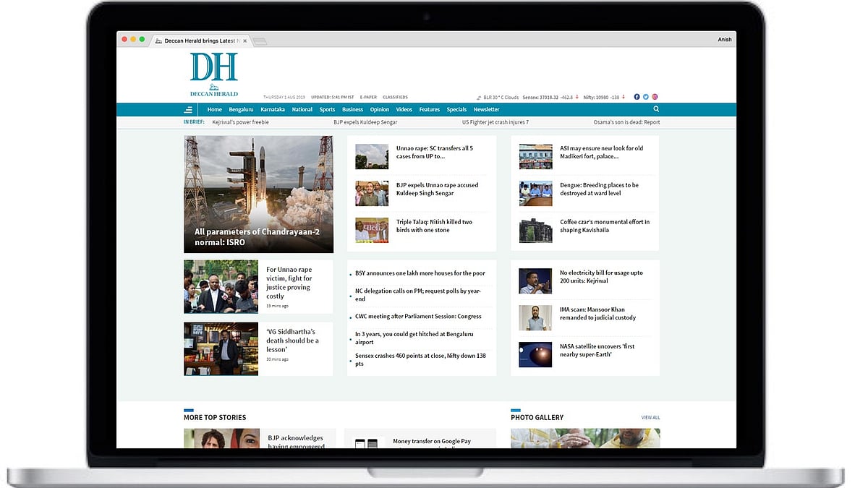Click the Nifty value in the header
Screen dimensions: 868x488
pyautogui.click(x=601, y=98)
